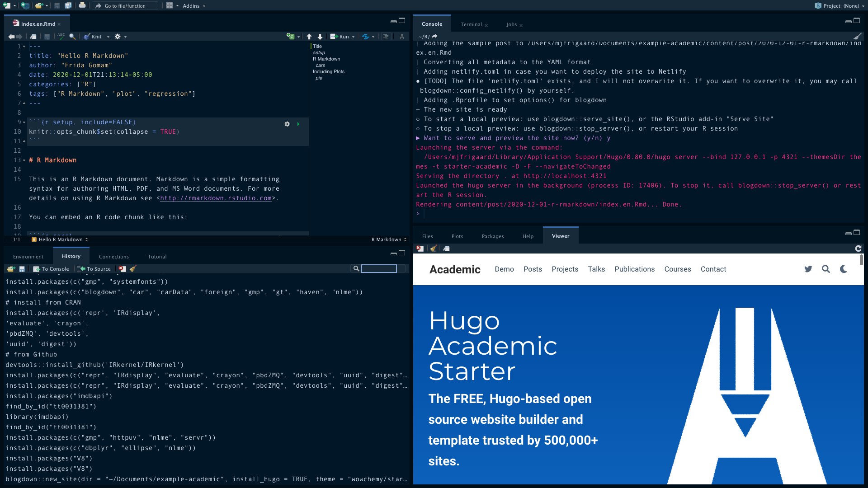
Task: Open the Addins dropdown menu
Action: (x=194, y=6)
